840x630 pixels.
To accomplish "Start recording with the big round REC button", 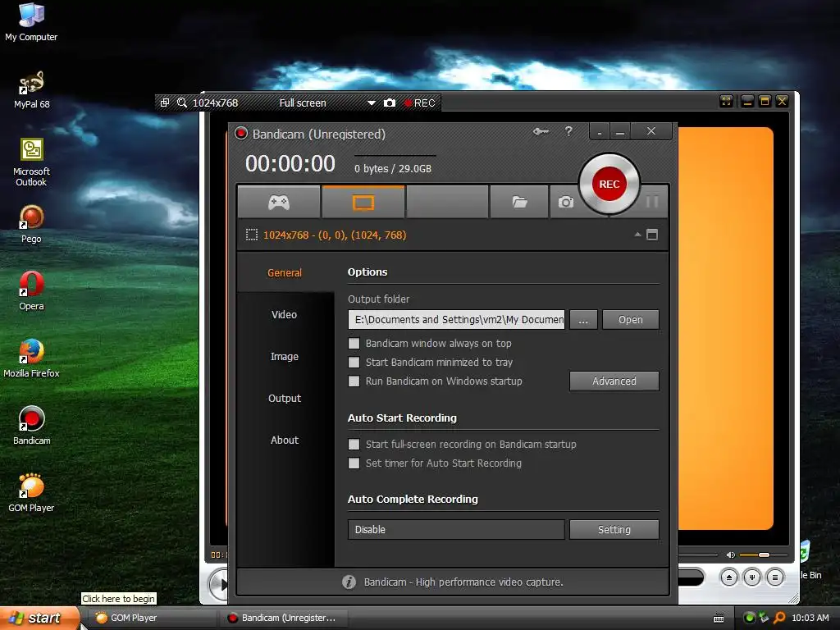I will click(609, 184).
